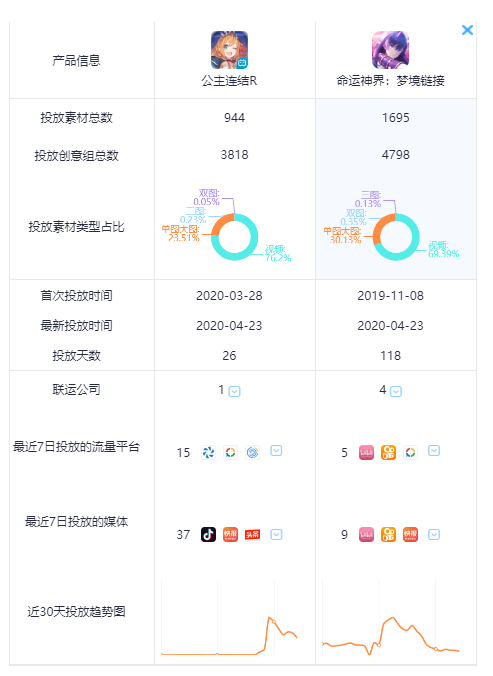493x676 pixels.
Task: Click the 公主连结R game icon
Action: (229, 50)
